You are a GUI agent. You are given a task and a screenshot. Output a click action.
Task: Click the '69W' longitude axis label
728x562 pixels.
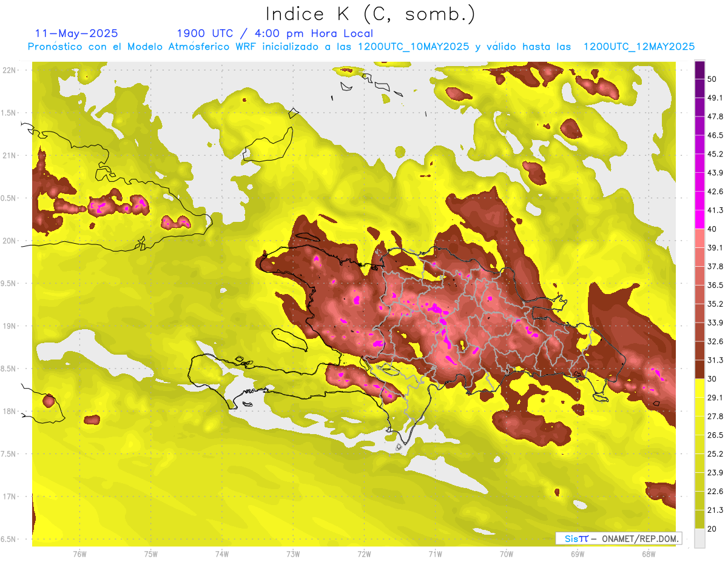[577, 554]
